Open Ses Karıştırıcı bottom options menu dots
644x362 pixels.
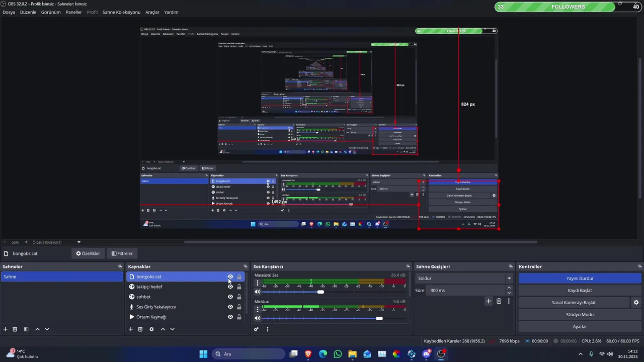point(268,329)
